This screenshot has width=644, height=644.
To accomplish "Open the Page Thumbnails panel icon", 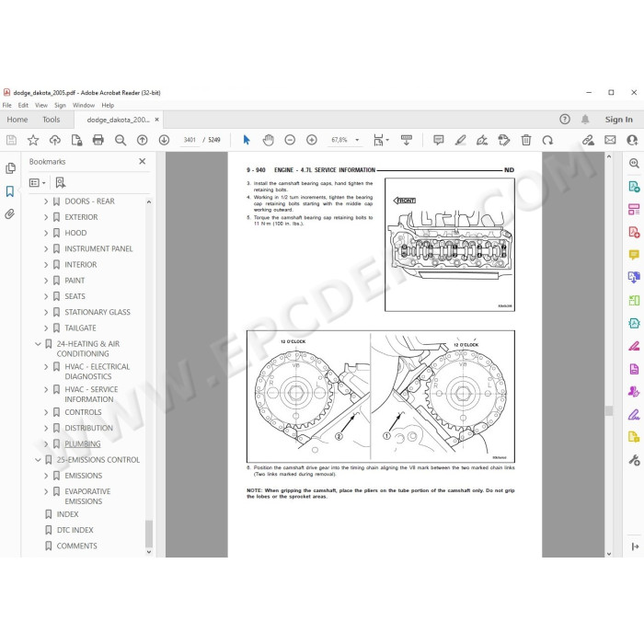I will coord(10,168).
